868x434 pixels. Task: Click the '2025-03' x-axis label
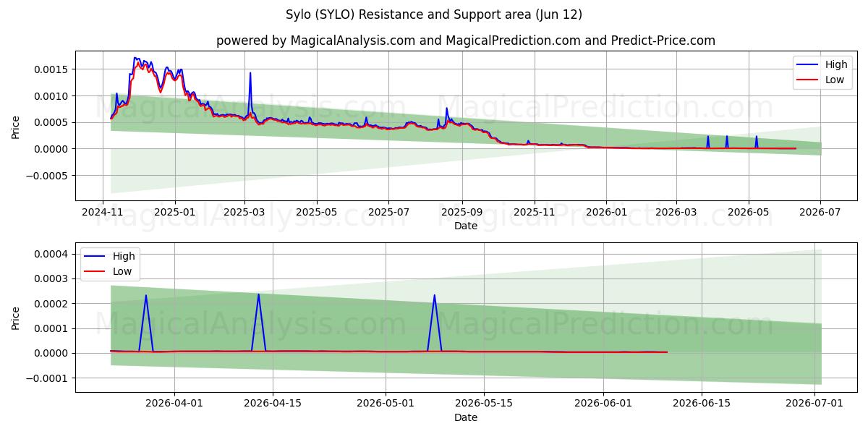244,212
